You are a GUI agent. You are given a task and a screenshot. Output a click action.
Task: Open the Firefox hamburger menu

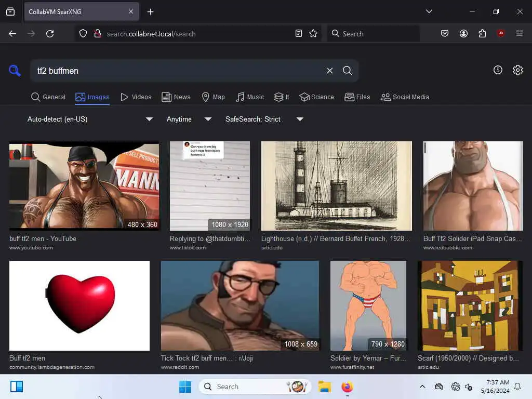(x=520, y=33)
